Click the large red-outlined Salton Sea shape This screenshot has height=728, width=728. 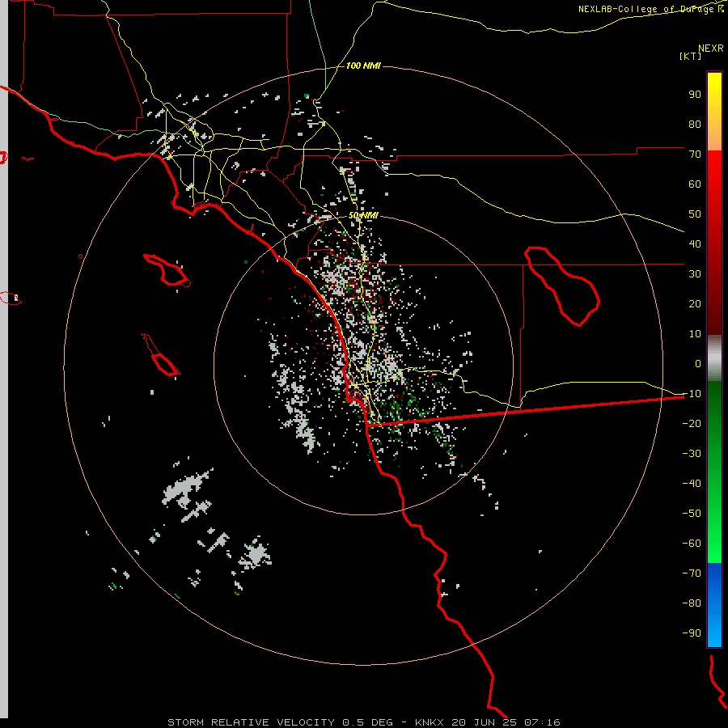562,286
